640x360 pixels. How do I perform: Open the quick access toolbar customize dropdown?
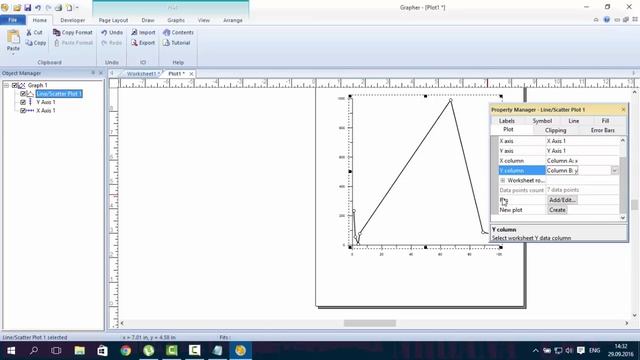click(x=77, y=7)
